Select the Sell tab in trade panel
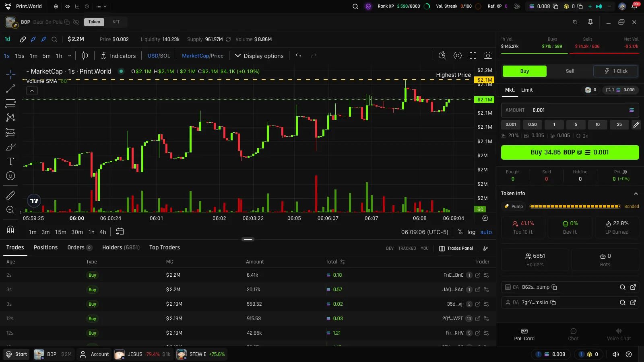Screen dimensions: 644x362 coord(570,71)
